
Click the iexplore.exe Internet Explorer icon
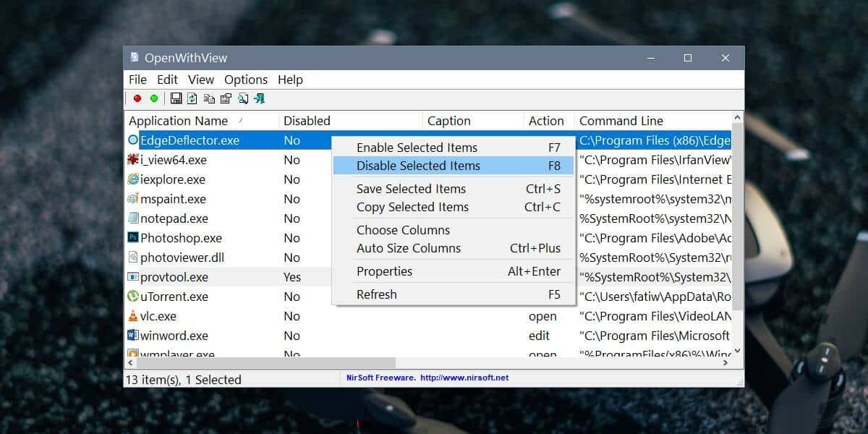tap(133, 179)
